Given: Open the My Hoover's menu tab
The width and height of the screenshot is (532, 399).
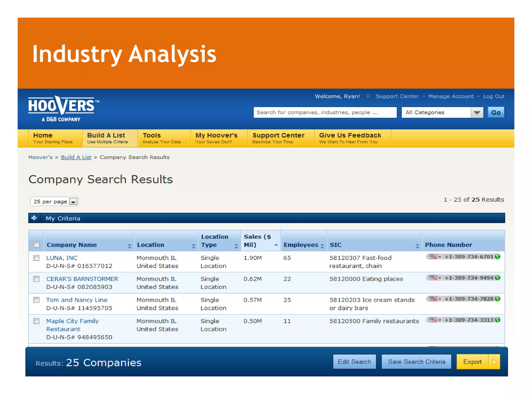Looking at the screenshot, I should click(x=219, y=138).
